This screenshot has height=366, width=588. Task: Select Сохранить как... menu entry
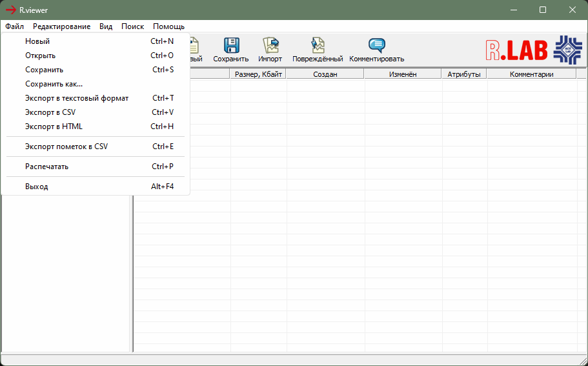click(x=54, y=84)
